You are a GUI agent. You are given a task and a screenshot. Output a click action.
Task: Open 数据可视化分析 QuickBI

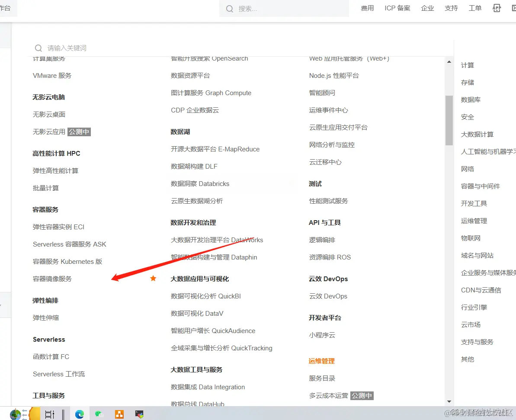(x=206, y=296)
